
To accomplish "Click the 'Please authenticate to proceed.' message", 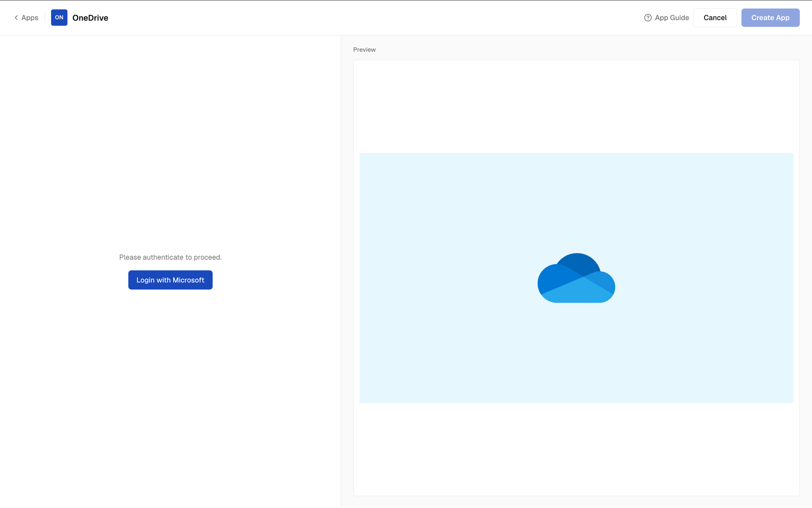I will point(171,257).
